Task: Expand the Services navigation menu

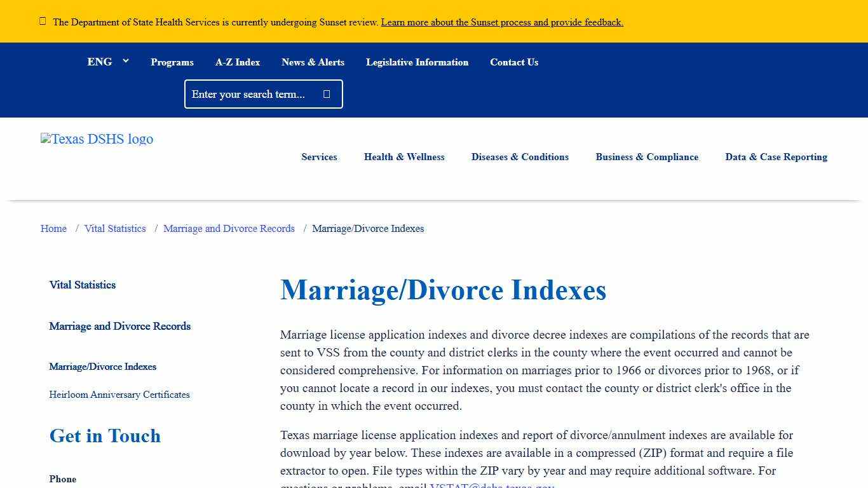Action: 319,157
